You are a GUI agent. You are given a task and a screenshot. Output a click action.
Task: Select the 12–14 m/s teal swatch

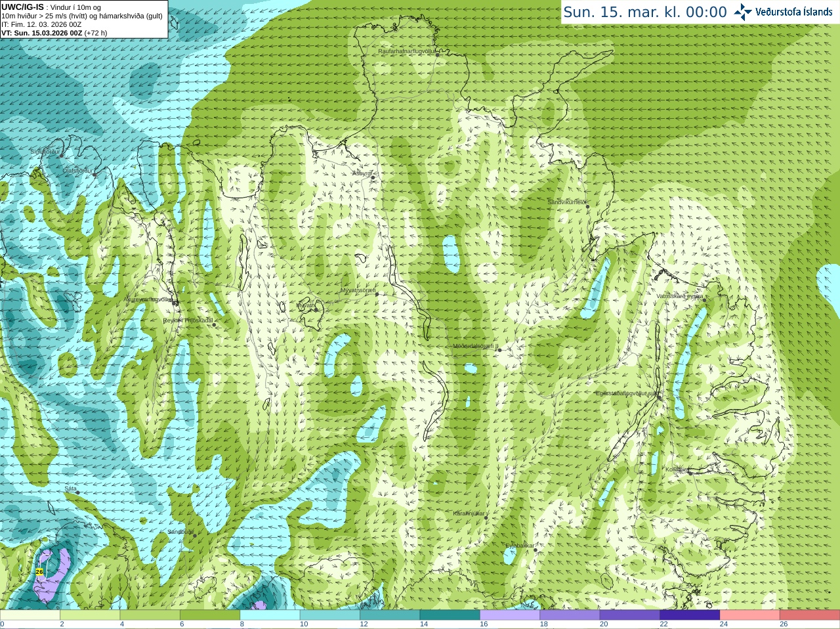pyautogui.click(x=390, y=615)
